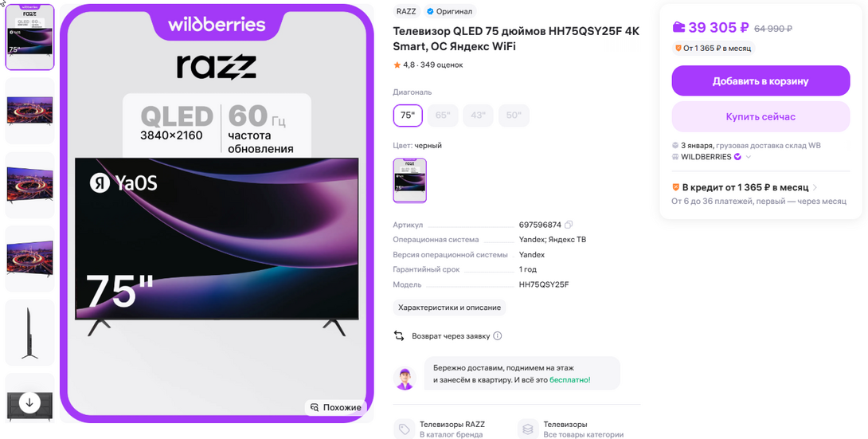Open Характеристики и описание section
The width and height of the screenshot is (868, 439).
pos(449,308)
